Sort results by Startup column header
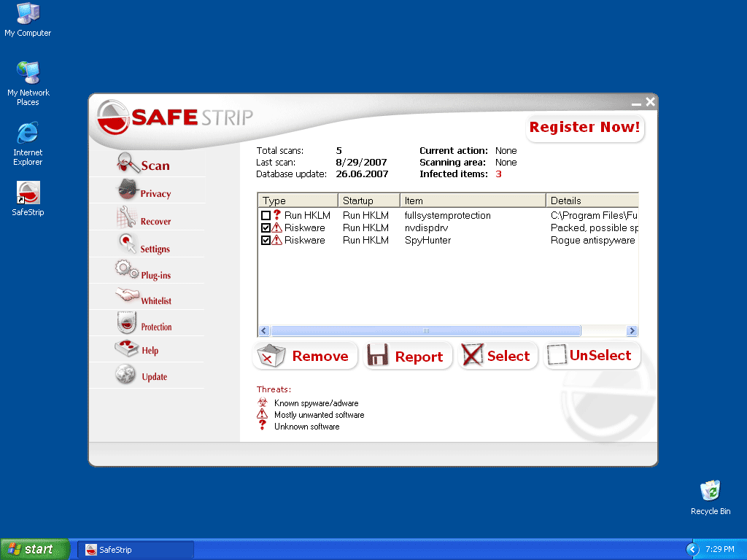 (x=369, y=201)
